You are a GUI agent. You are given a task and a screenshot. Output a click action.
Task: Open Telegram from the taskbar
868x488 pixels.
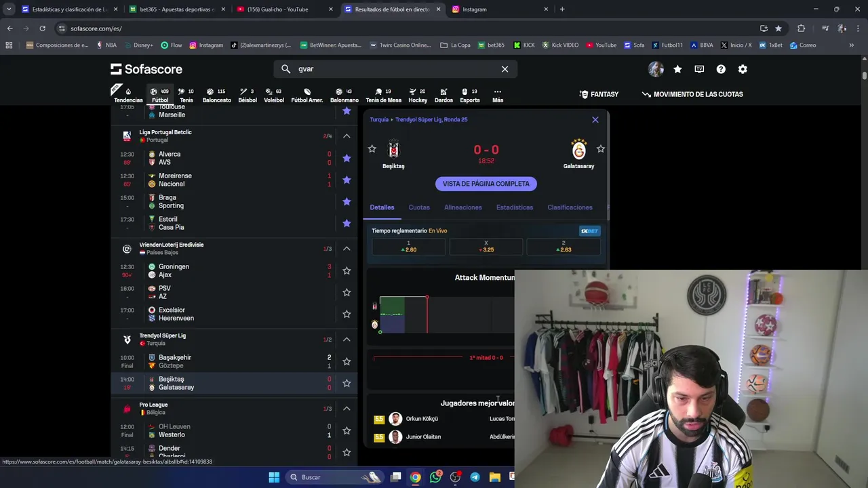[475, 477]
